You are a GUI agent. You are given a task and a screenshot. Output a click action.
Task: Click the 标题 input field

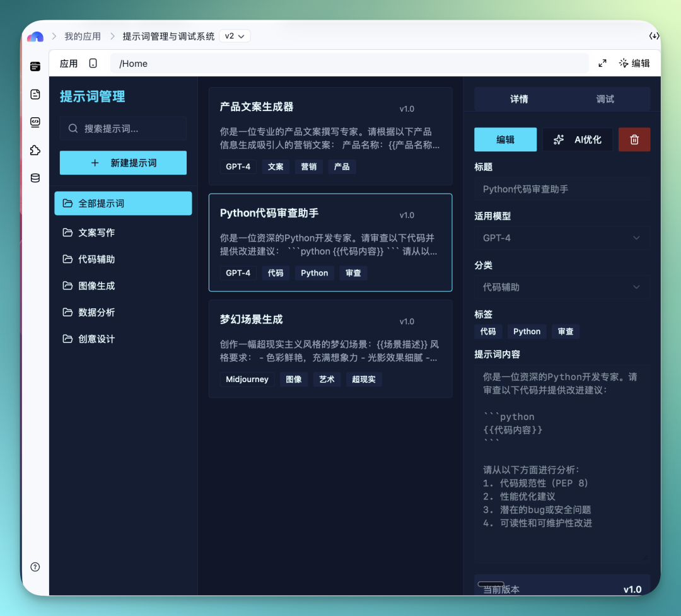tap(562, 189)
